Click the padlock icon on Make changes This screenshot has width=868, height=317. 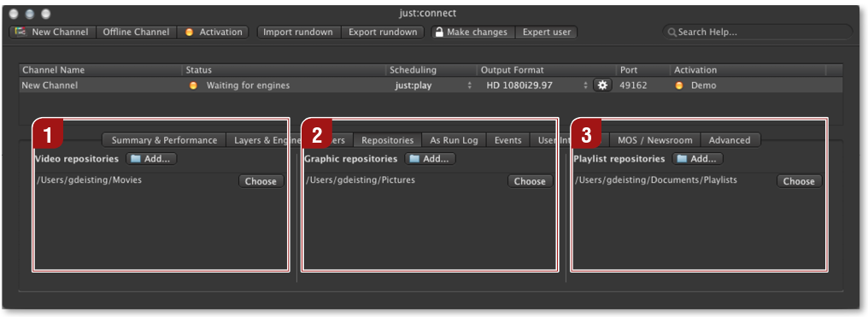pos(439,32)
